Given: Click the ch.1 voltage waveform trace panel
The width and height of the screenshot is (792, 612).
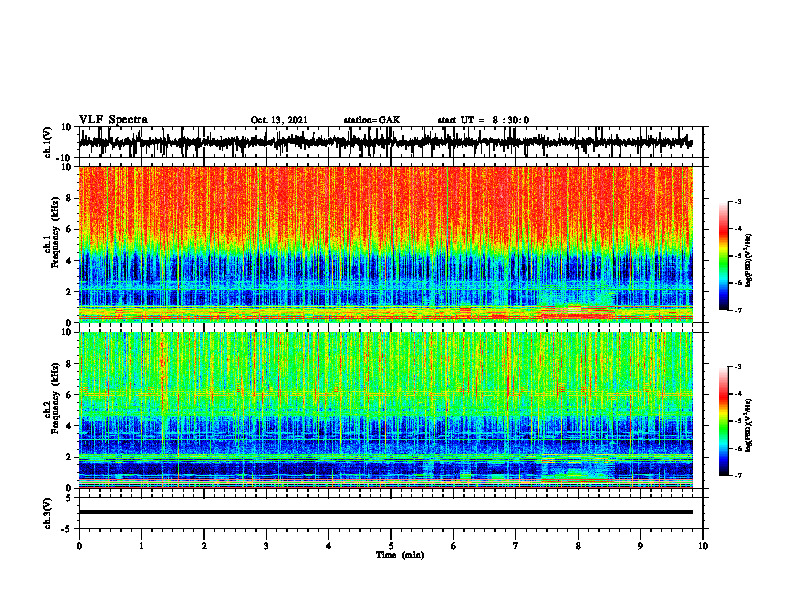Looking at the screenshot, I should click(390, 142).
